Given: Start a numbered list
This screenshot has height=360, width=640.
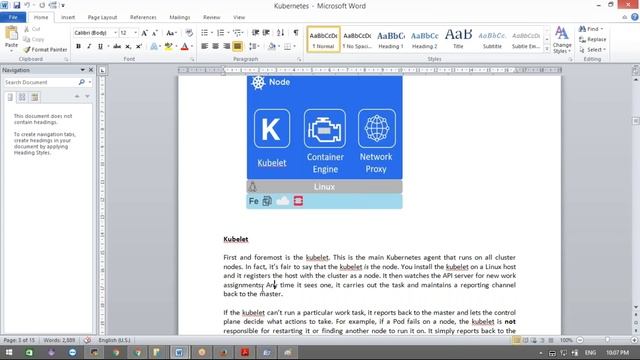Looking at the screenshot, I should coord(220,33).
